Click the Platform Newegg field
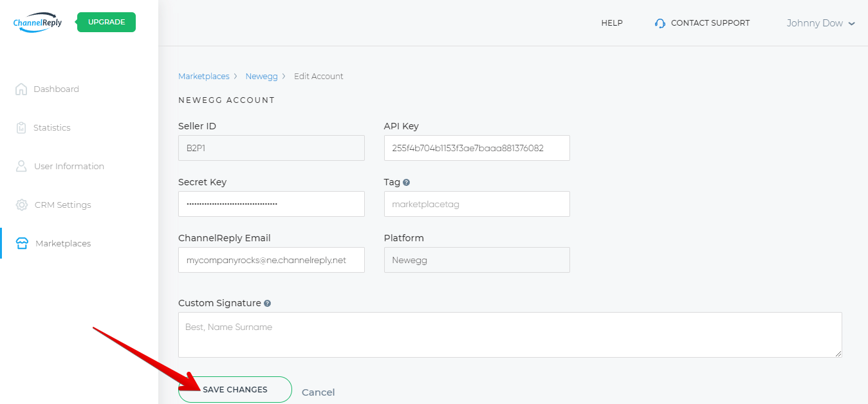This screenshot has height=404, width=868. 477,260
